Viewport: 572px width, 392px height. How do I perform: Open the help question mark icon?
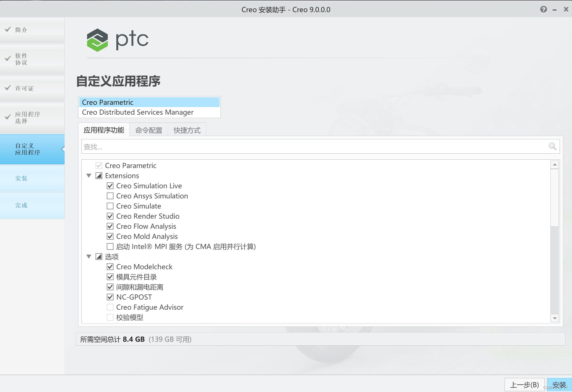tap(544, 10)
